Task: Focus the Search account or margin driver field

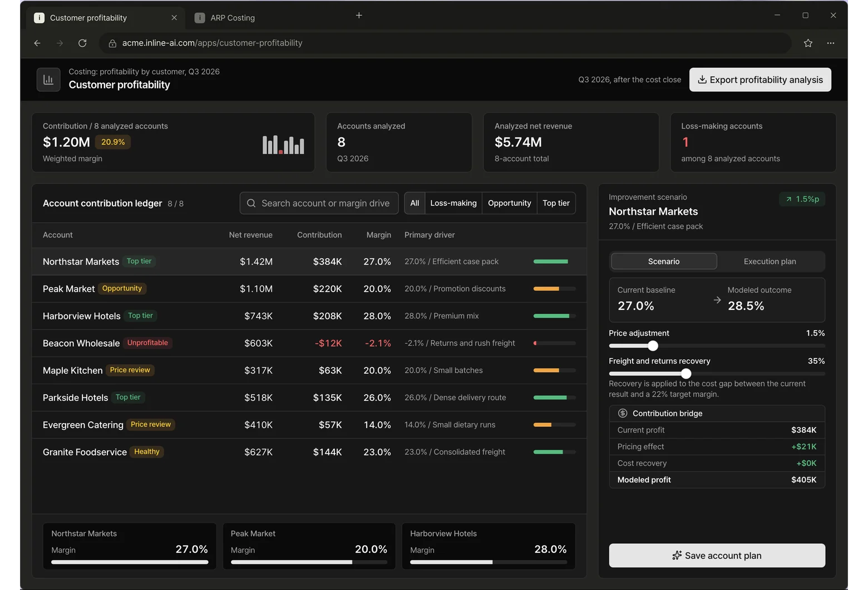Action: coord(319,203)
